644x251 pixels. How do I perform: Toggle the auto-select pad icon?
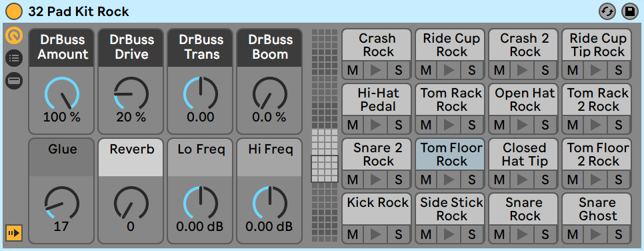tap(13, 233)
